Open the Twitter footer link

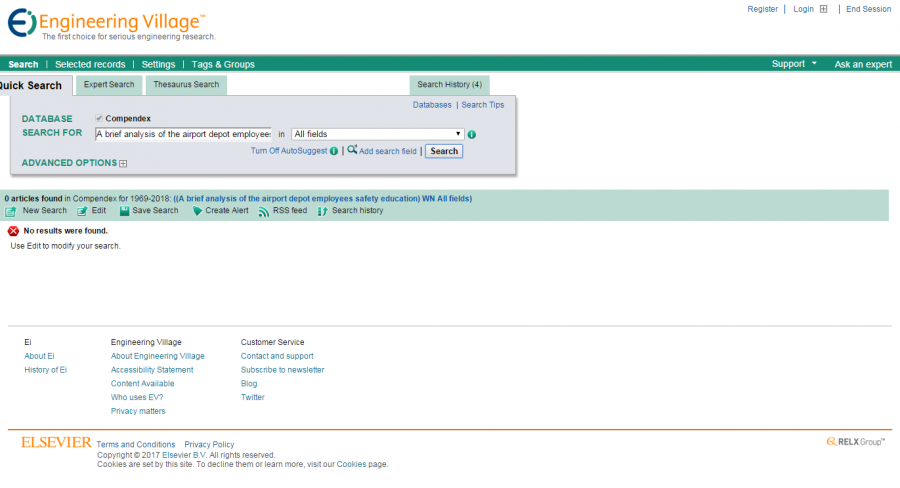253,397
